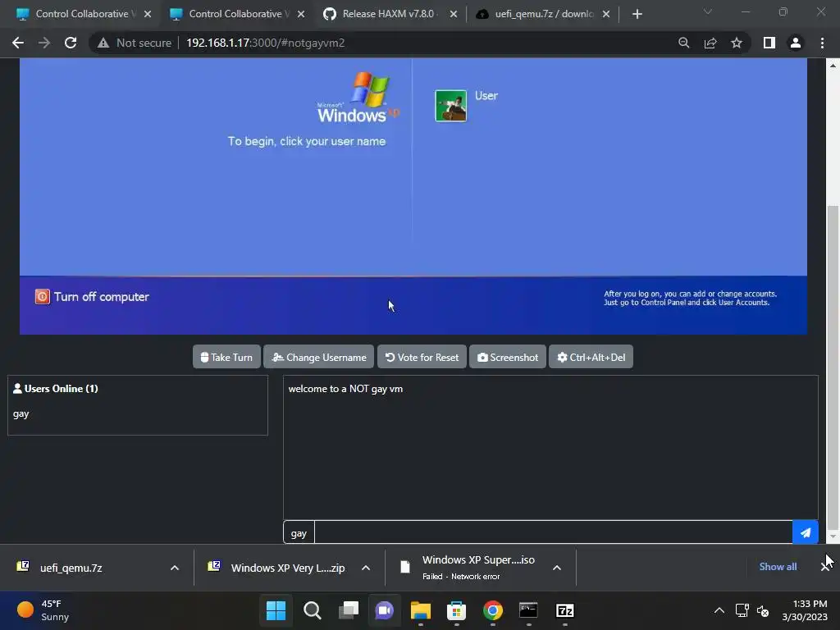
Task: Open the Chrome three-dot menu
Action: coord(822,43)
